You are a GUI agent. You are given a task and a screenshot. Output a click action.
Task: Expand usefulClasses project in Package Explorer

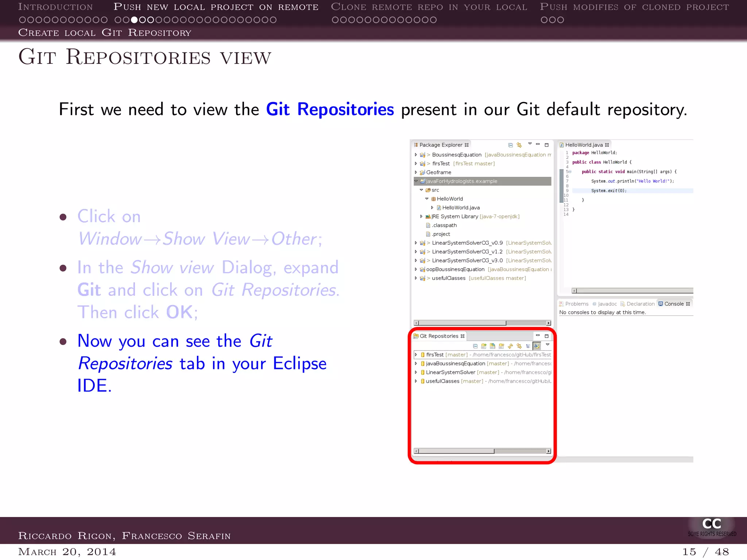click(x=416, y=278)
